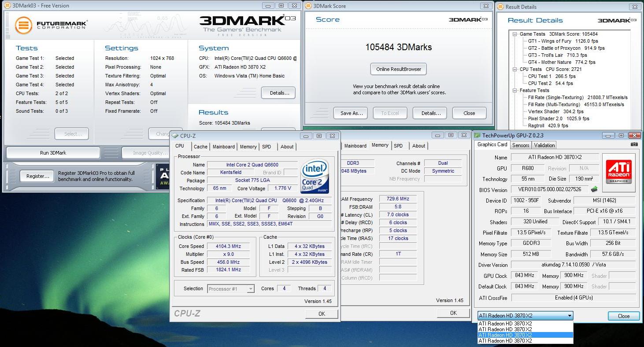Select the Ragtroll 420.9 fps row
The image size is (644, 347).
click(548, 126)
